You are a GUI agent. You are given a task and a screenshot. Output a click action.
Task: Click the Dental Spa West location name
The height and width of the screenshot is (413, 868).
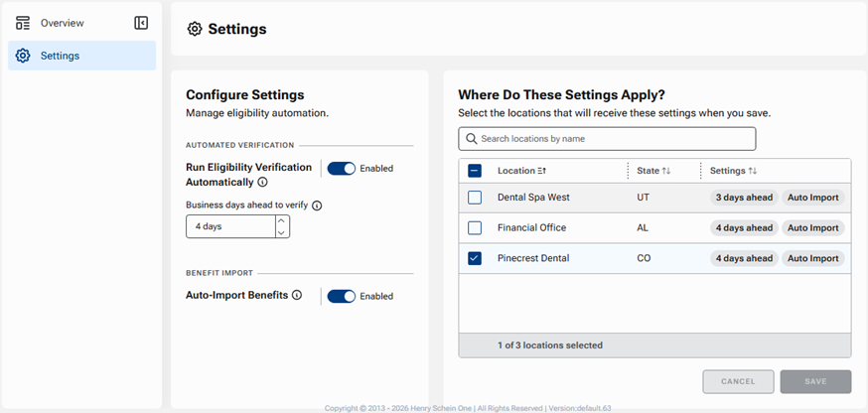tap(533, 198)
